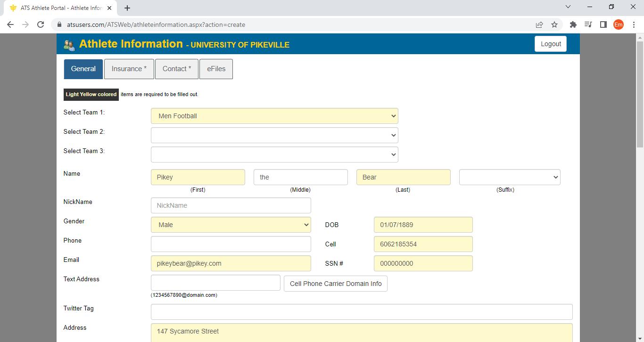The height and width of the screenshot is (342, 644).
Task: Click the Logout button
Action: coord(551,44)
